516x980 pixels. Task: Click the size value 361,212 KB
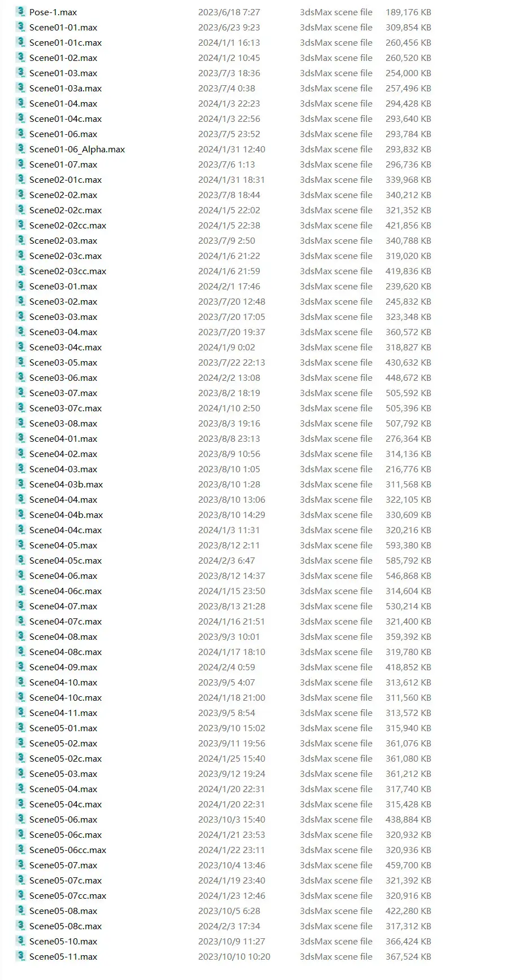pyautogui.click(x=408, y=774)
